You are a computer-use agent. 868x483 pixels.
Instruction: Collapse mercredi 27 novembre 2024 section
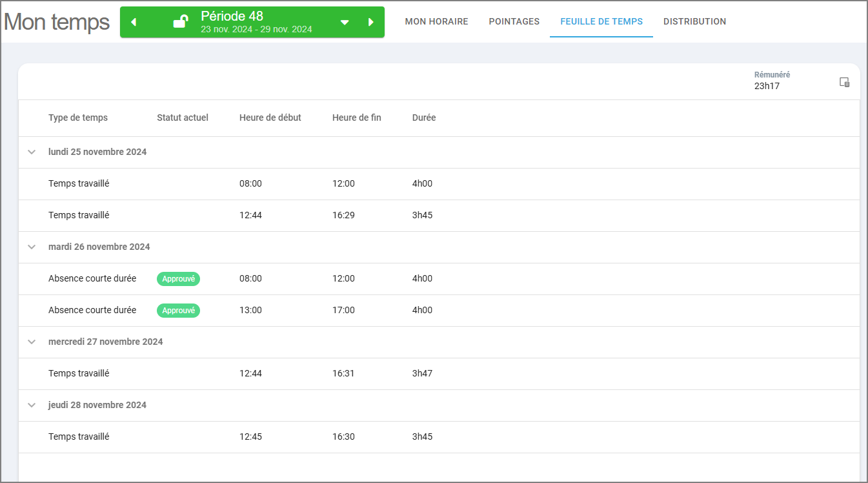click(32, 342)
